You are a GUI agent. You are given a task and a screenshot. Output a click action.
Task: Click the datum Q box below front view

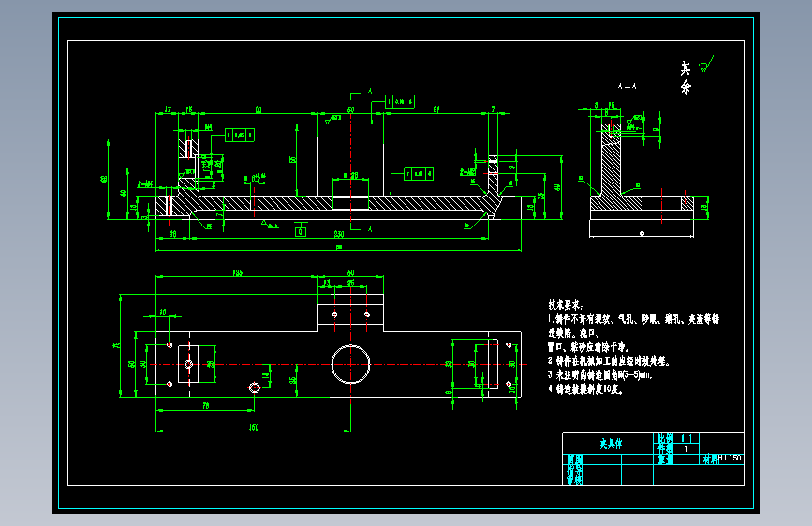click(x=301, y=232)
